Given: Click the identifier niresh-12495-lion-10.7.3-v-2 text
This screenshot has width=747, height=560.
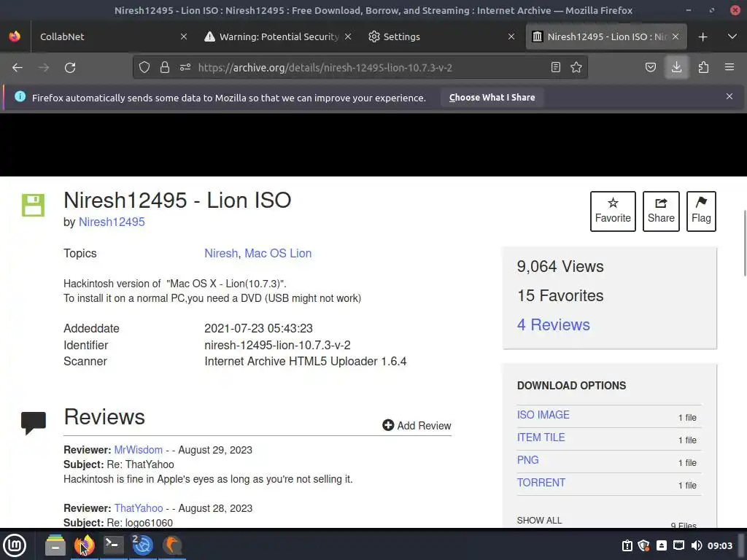Looking at the screenshot, I should click(277, 345).
